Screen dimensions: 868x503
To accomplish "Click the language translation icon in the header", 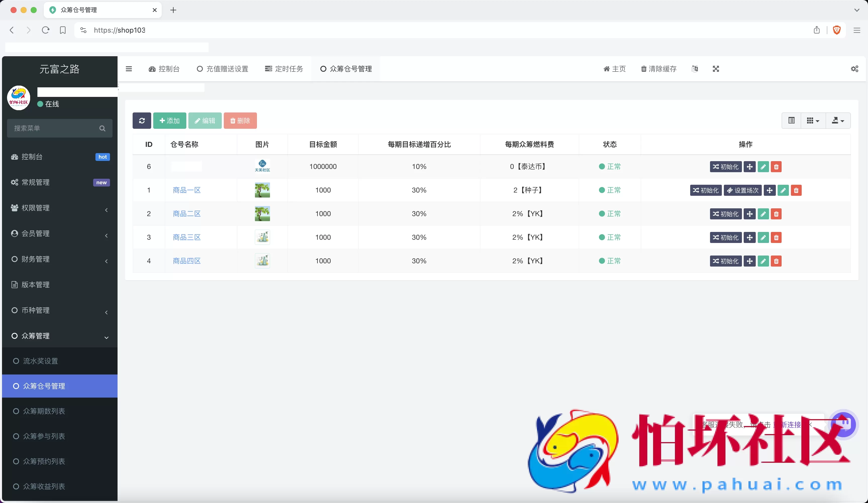I will pos(695,69).
